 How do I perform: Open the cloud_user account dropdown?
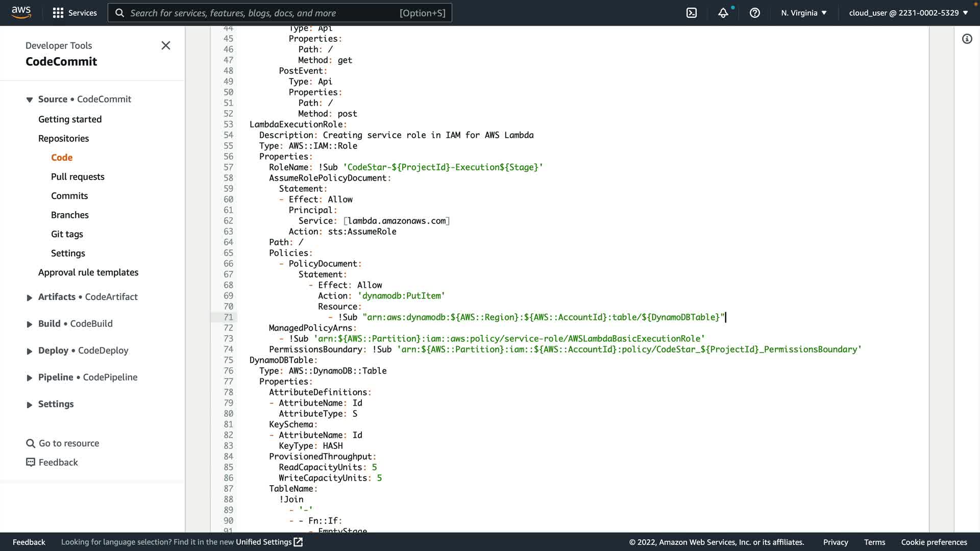click(908, 13)
